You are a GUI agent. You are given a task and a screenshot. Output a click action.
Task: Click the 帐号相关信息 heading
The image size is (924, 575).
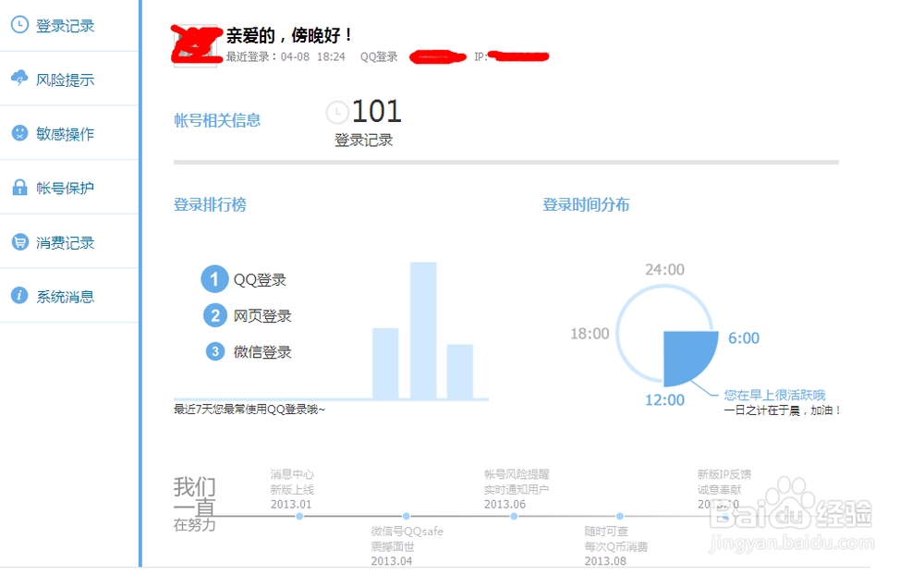217,120
